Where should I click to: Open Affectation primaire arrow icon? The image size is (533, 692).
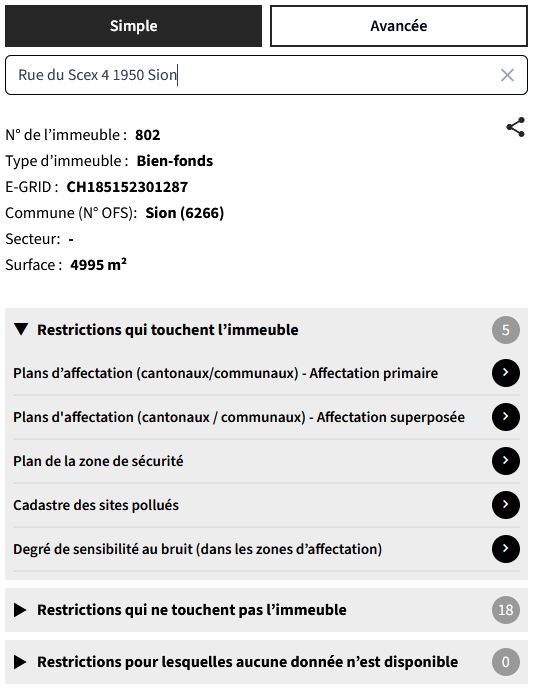tap(506, 373)
